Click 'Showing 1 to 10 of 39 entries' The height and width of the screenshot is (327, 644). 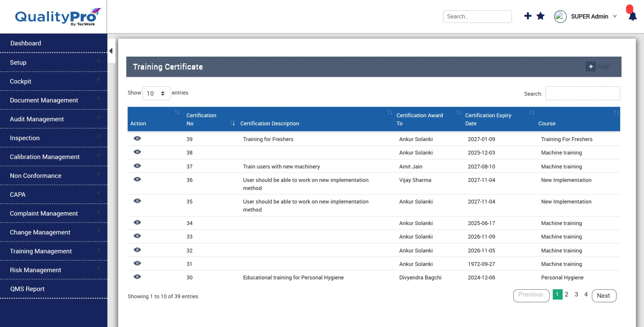(x=163, y=296)
